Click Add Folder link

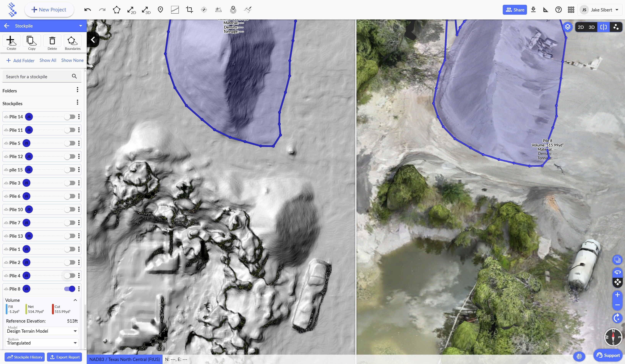(20, 61)
